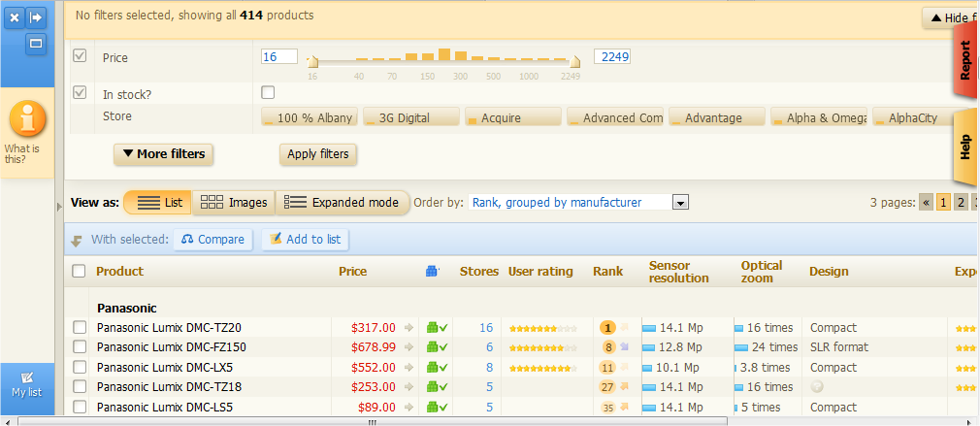Click the minimum price field showing 16
The width and height of the screenshot is (980, 426).
(x=279, y=57)
